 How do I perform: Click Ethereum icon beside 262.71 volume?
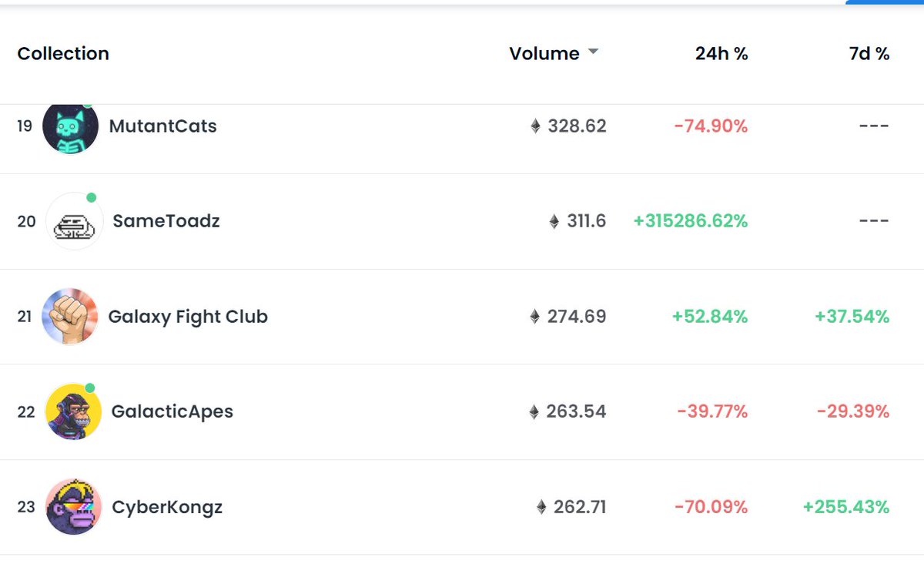541,507
